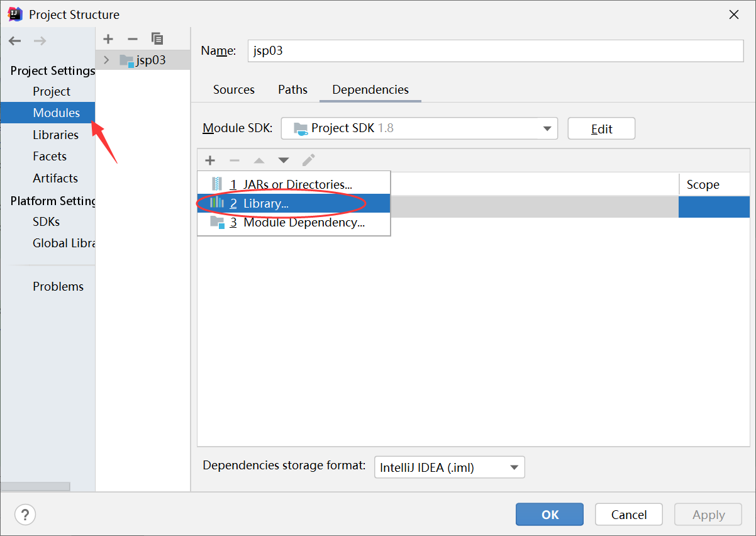Click the JARs or Directories icon

(x=217, y=184)
